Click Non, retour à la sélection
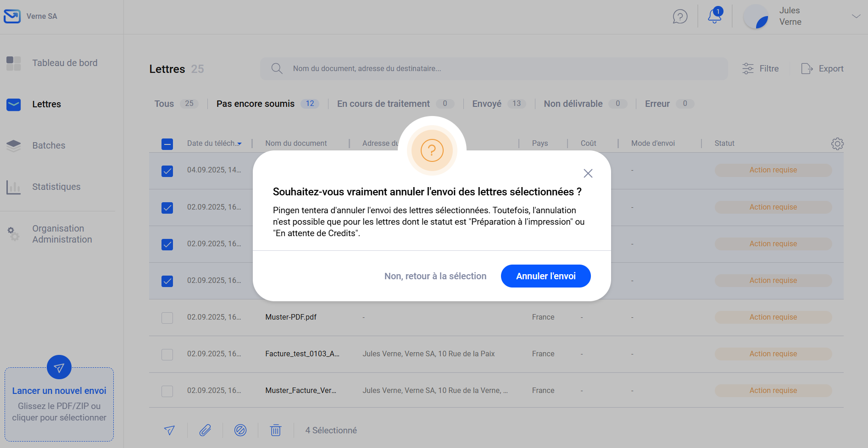868x448 pixels. click(x=435, y=276)
